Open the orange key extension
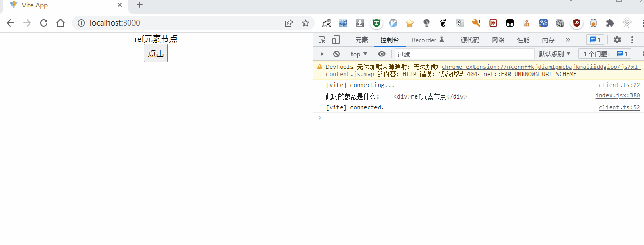 476,23
